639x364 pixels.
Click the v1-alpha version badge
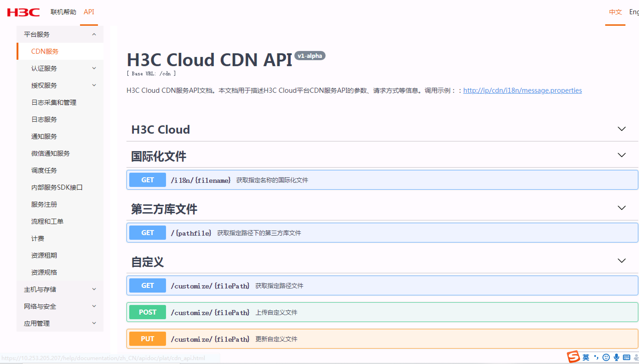pyautogui.click(x=310, y=56)
